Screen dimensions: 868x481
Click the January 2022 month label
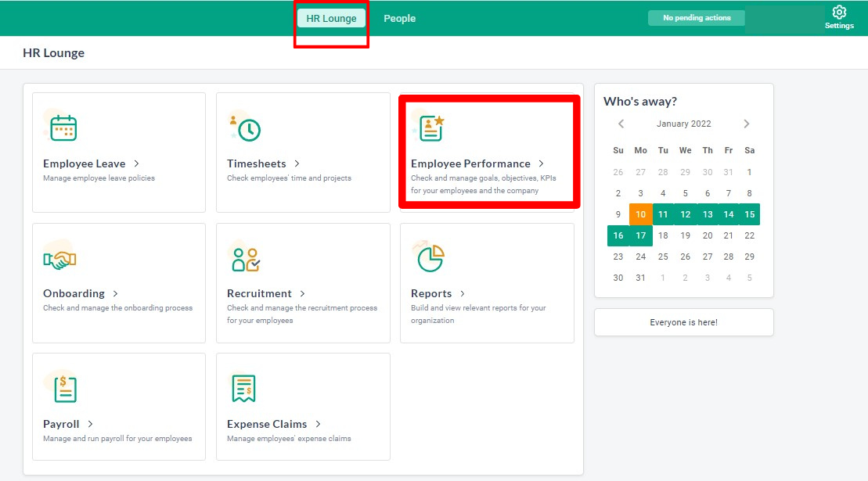(x=683, y=124)
